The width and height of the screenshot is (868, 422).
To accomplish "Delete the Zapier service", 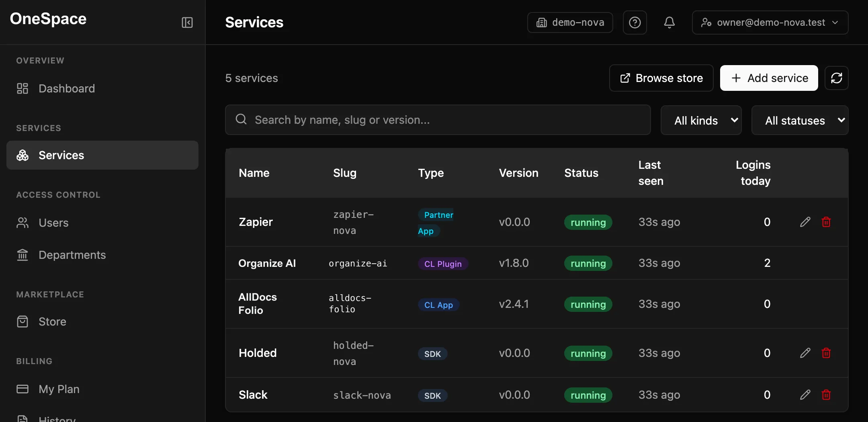I will click(826, 222).
